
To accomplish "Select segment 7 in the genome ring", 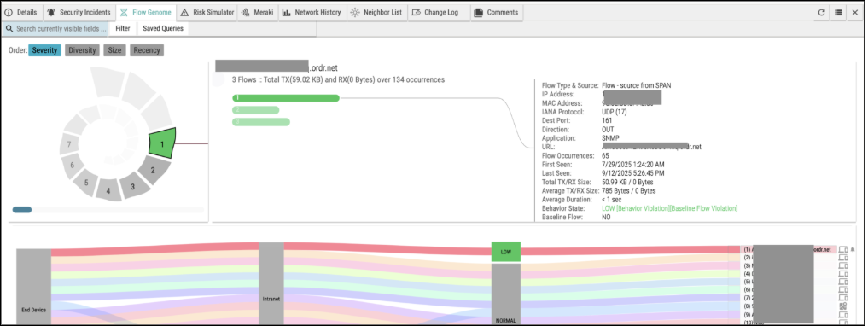I will tap(68, 144).
